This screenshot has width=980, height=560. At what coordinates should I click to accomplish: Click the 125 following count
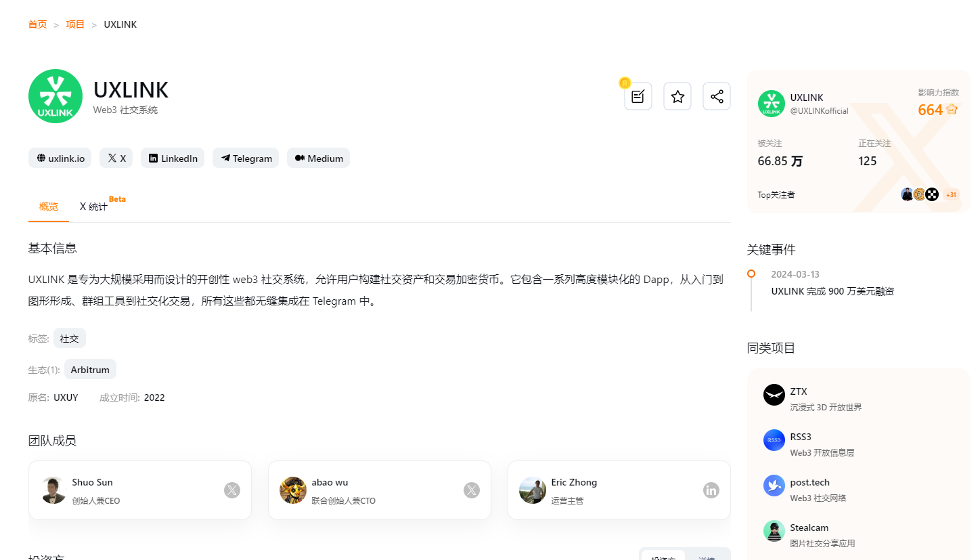click(x=868, y=161)
